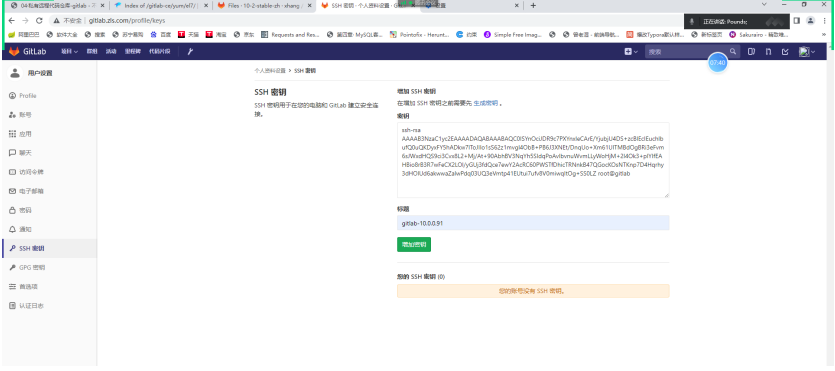This screenshot has width=835, height=371.
Task: Open the Pointofix bookmark
Action: pyautogui.click(x=420, y=35)
